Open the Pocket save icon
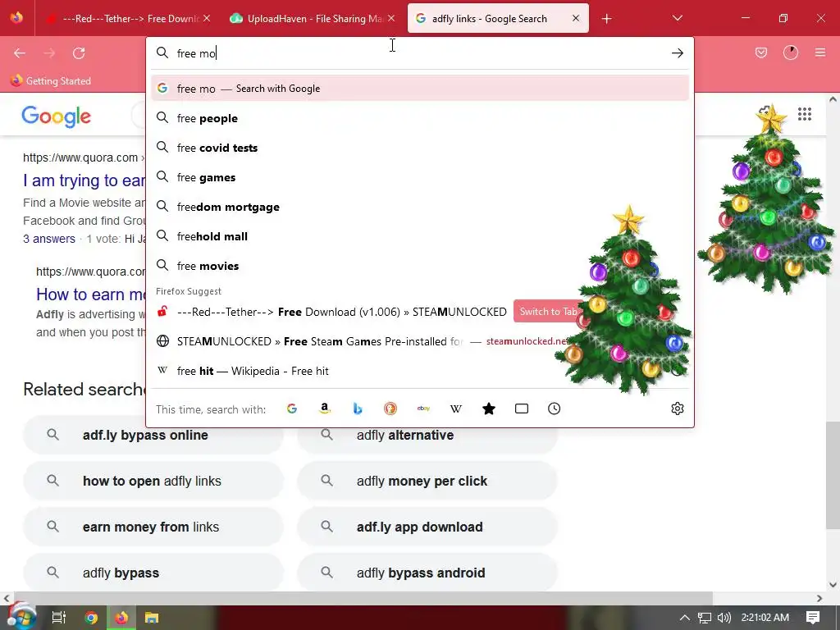This screenshot has height=630, width=840. [760, 52]
